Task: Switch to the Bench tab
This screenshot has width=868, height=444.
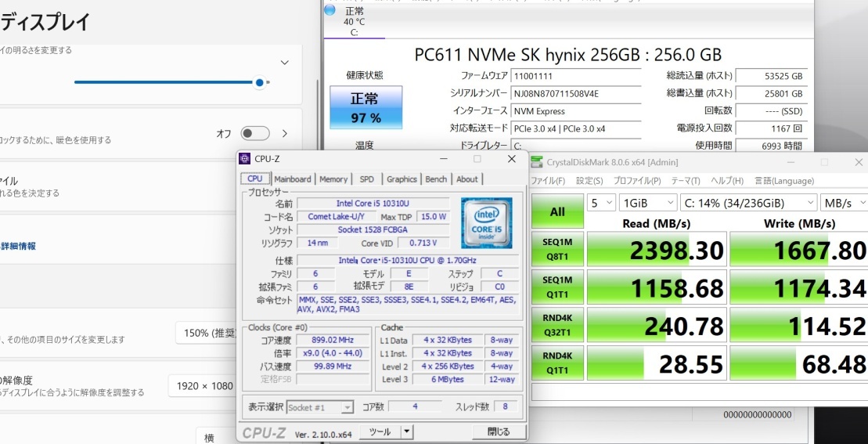Action: pos(436,179)
